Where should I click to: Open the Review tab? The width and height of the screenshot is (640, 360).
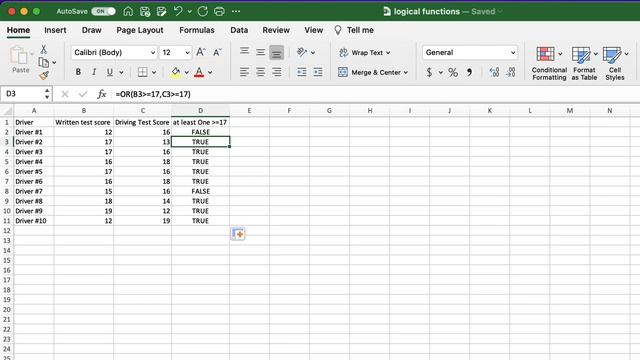(x=276, y=30)
